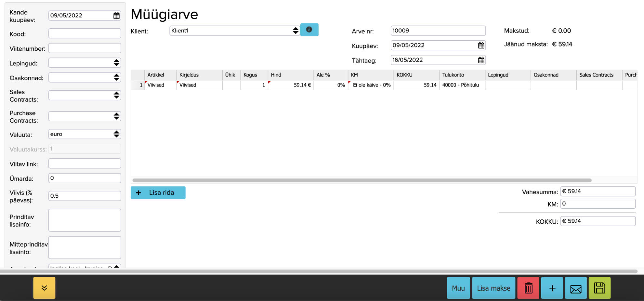The image size is (644, 301).
Task: Click the green save invoice icon
Action: [599, 288]
